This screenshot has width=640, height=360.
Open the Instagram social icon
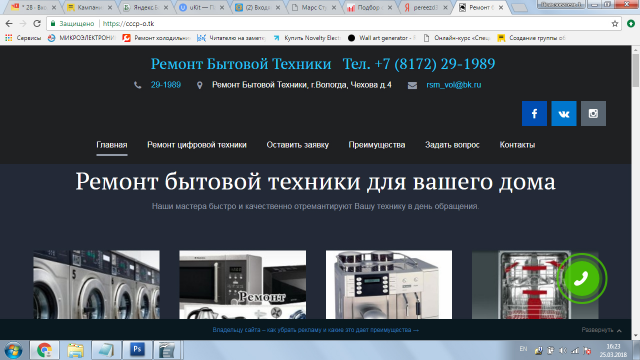(x=593, y=113)
